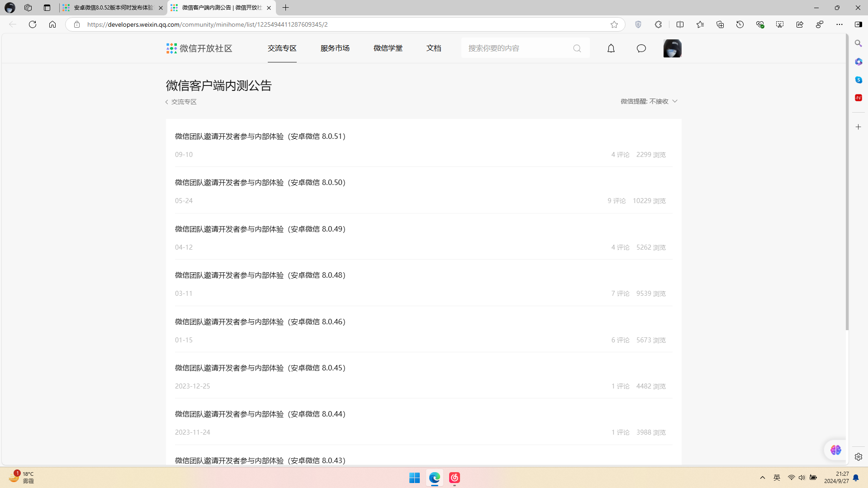Open the browser profile icon
This screenshot has width=868, height=488.
(9, 8)
